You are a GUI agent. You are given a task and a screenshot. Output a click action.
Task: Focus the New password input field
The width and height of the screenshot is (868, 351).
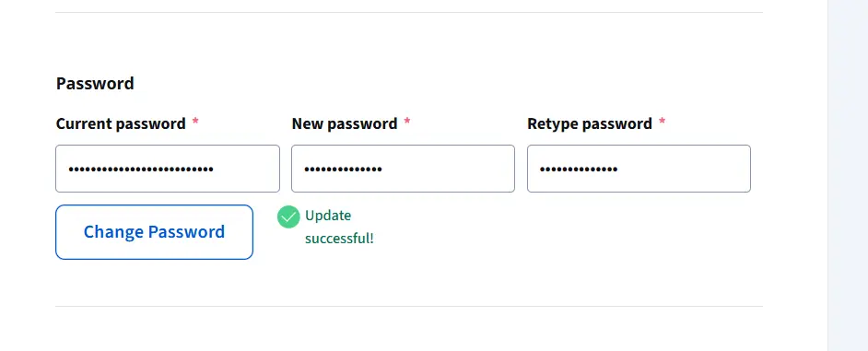click(x=403, y=169)
